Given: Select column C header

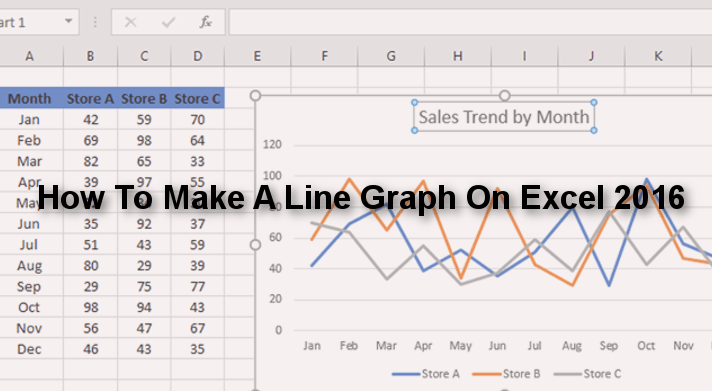Looking at the screenshot, I should point(144,56).
